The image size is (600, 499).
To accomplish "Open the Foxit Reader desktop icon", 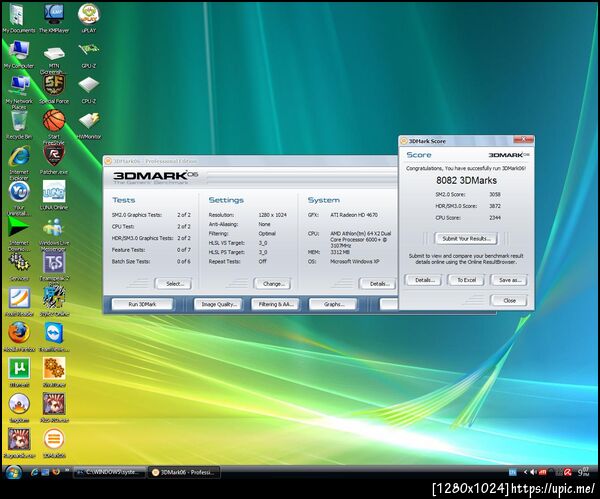I will [x=19, y=302].
